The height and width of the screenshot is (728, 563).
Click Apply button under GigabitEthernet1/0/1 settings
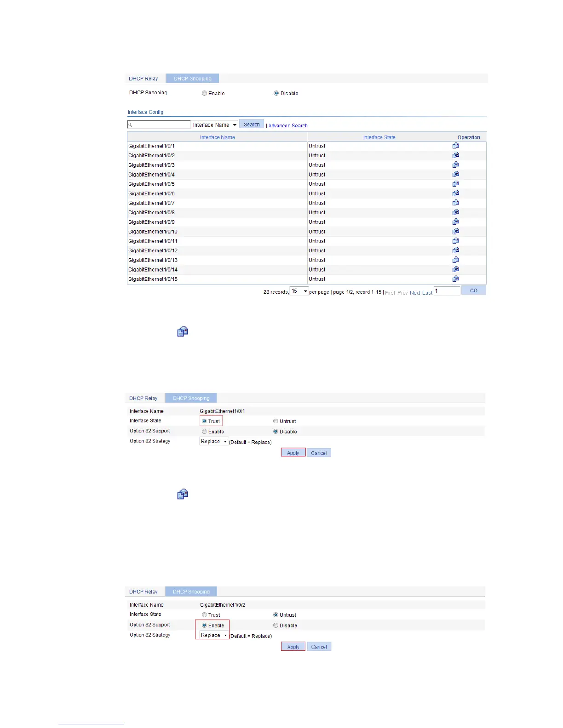click(293, 453)
